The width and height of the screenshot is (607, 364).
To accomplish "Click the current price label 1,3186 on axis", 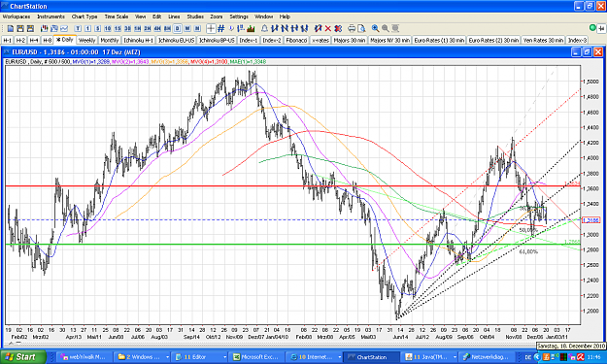I will point(590,220).
